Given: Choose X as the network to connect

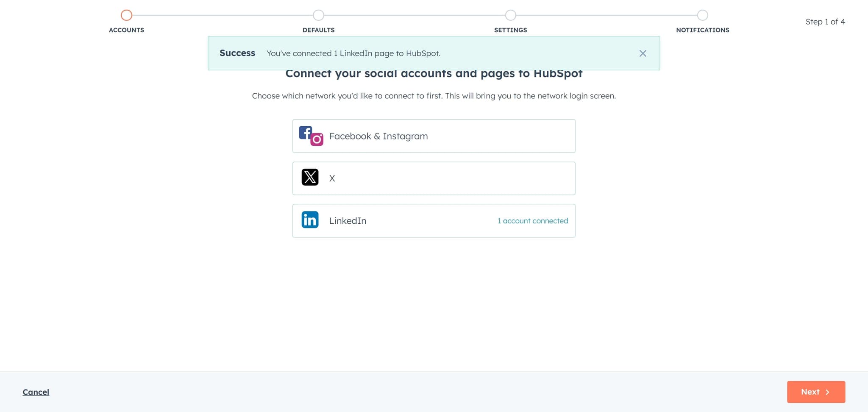Looking at the screenshot, I should point(434,178).
